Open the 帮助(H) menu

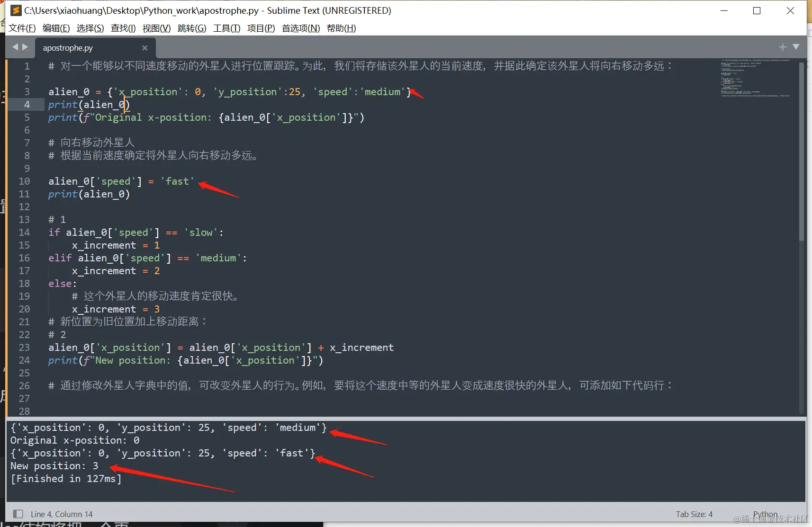click(x=341, y=28)
